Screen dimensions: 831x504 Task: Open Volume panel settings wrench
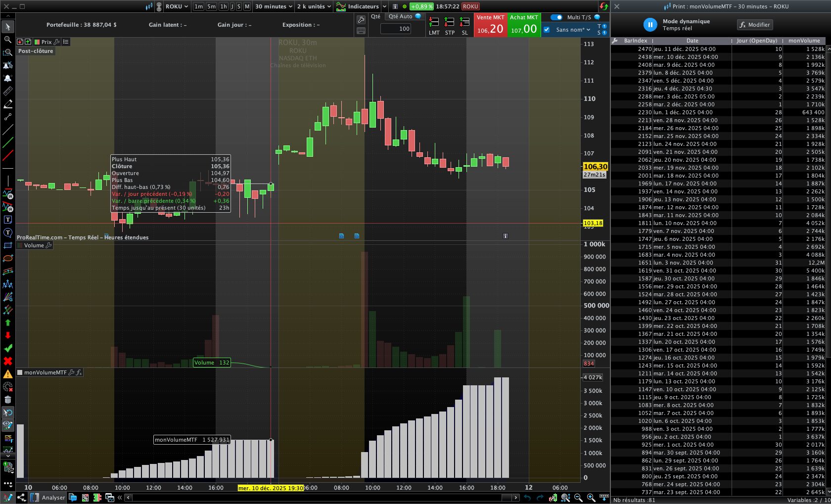pyautogui.click(x=48, y=245)
